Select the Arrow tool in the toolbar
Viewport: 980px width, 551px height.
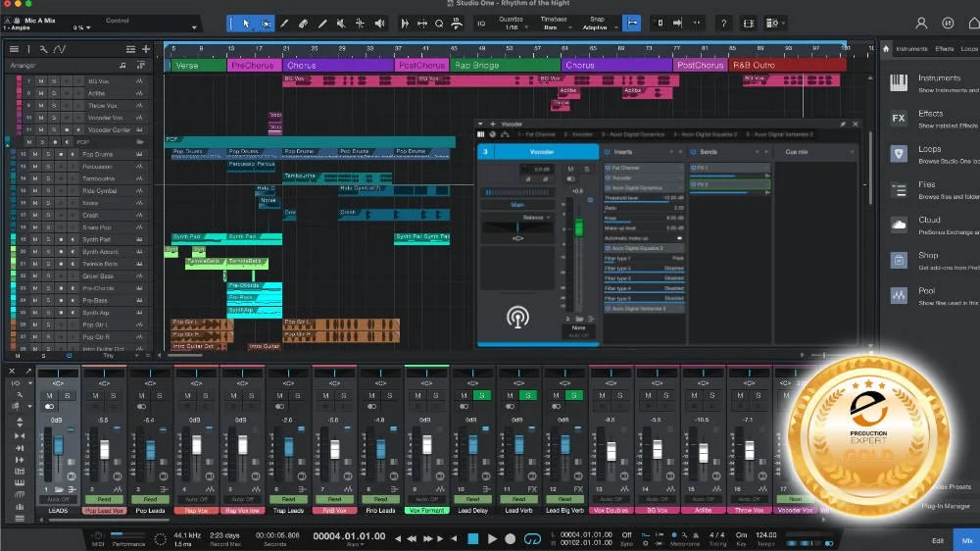tap(246, 24)
